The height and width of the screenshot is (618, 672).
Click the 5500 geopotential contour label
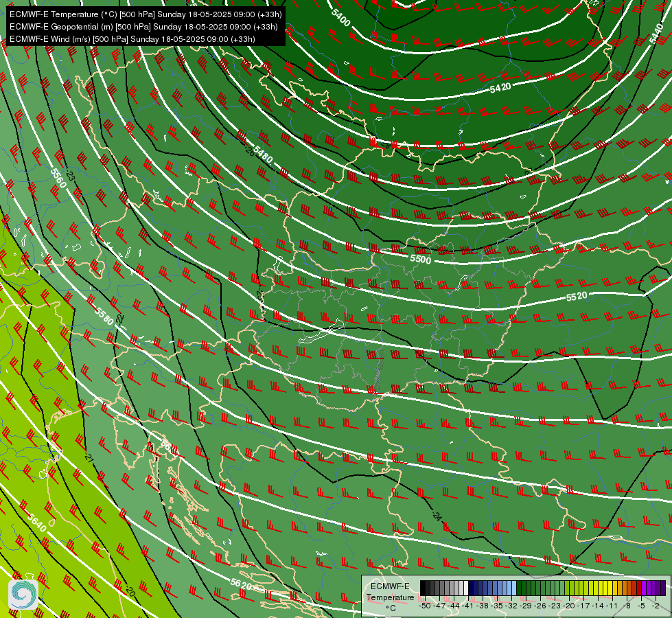[420, 259]
